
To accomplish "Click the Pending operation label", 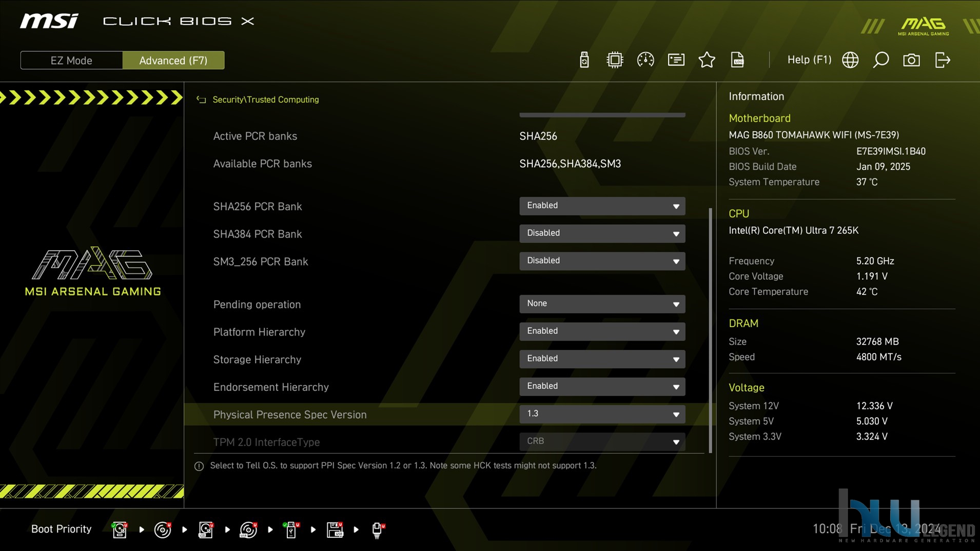I will 257,304.
